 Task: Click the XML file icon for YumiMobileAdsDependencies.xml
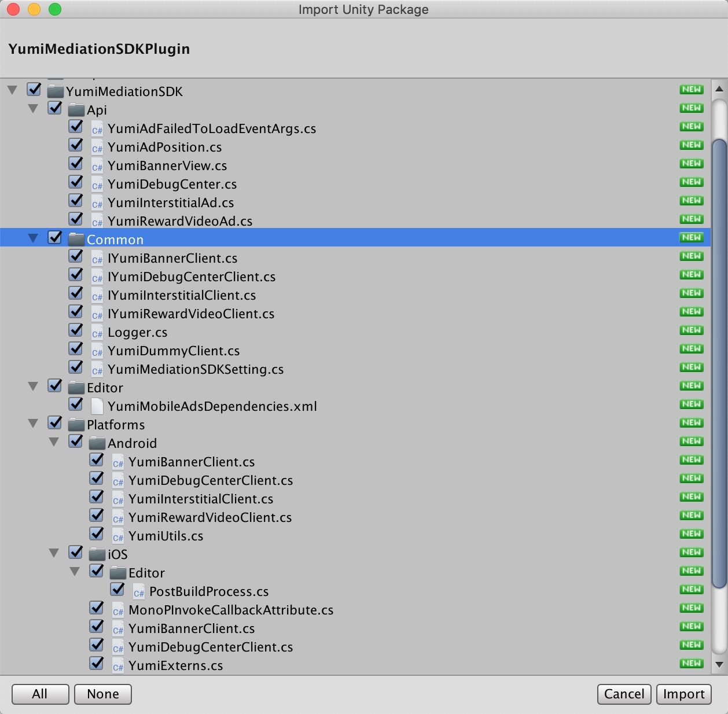coord(97,406)
